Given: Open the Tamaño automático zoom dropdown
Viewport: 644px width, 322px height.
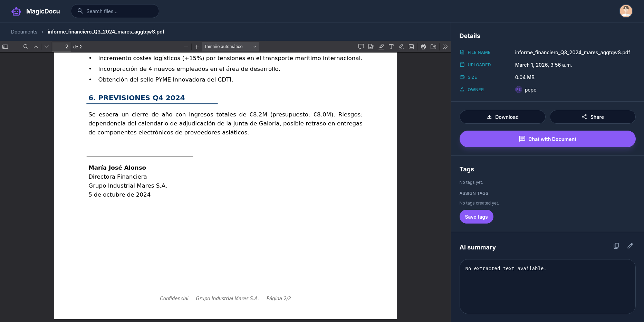Looking at the screenshot, I should [230, 47].
